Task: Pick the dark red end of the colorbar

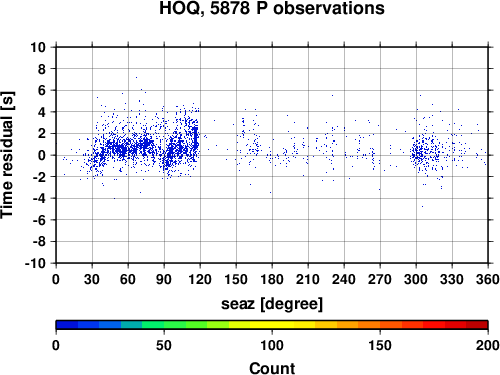Action: [x=477, y=325]
